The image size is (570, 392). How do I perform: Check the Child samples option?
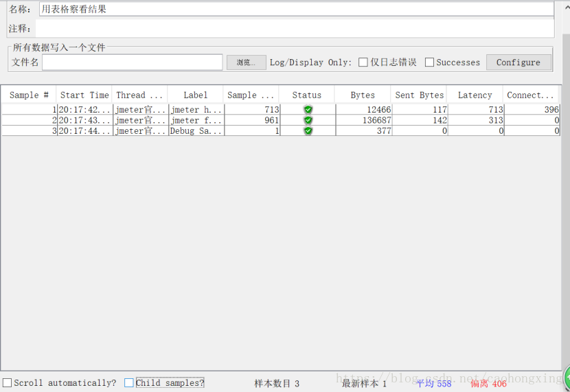(128, 382)
